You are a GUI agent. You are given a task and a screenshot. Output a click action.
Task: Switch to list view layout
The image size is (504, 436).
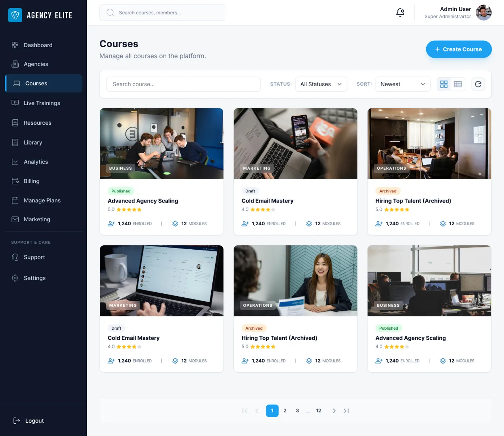tap(458, 84)
